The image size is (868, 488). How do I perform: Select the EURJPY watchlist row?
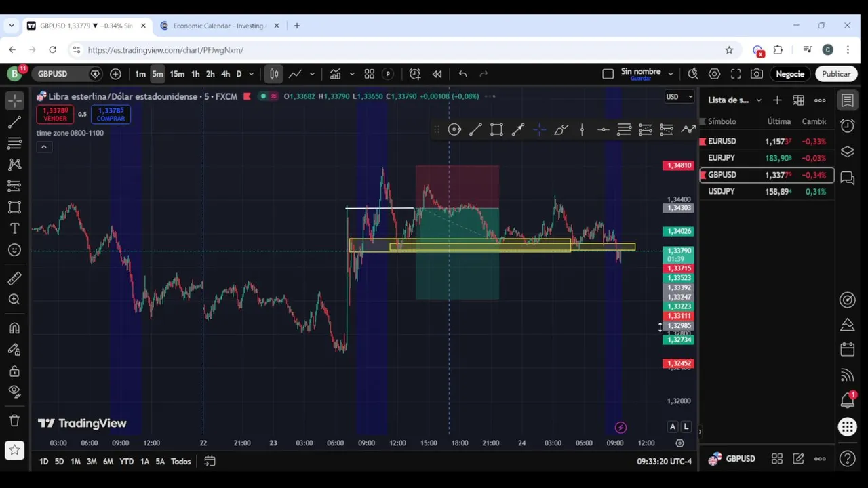click(x=767, y=158)
